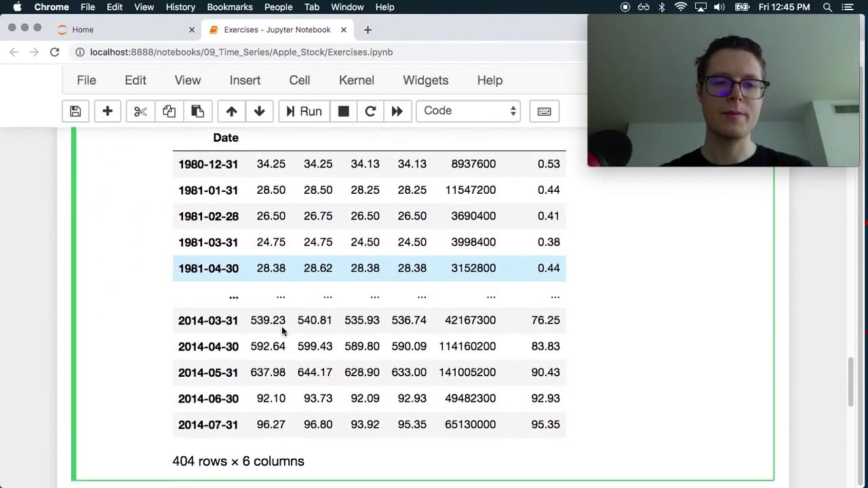Click the battery status icon

(741, 7)
